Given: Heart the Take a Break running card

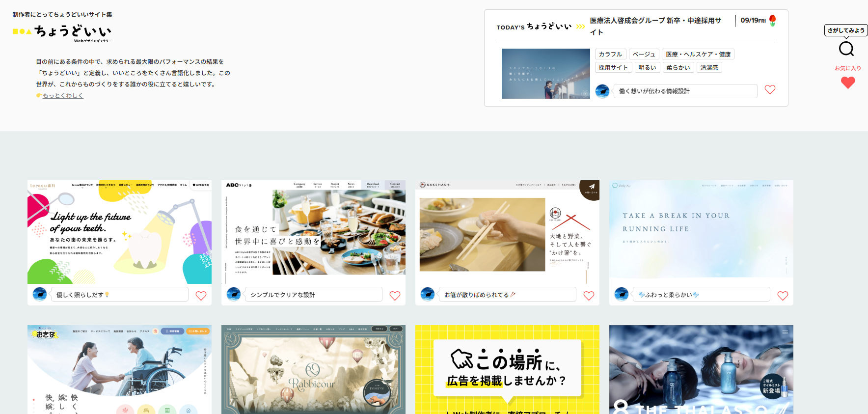Looking at the screenshot, I should click(x=783, y=296).
